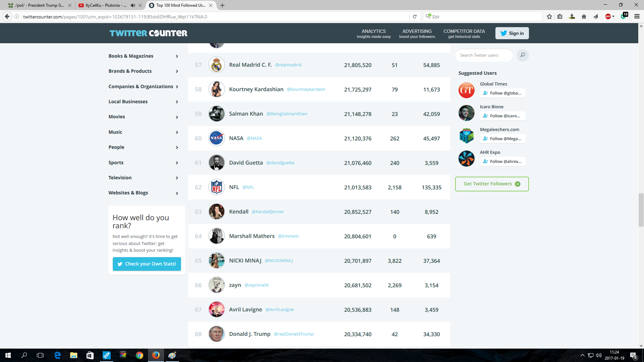Expand the Companies & Organizations category

(143, 86)
